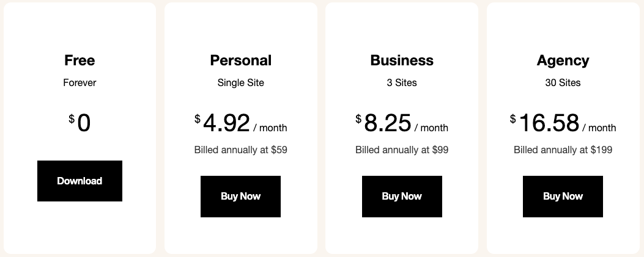644x257 pixels.
Task: Click the $0 price text
Action: click(x=80, y=123)
